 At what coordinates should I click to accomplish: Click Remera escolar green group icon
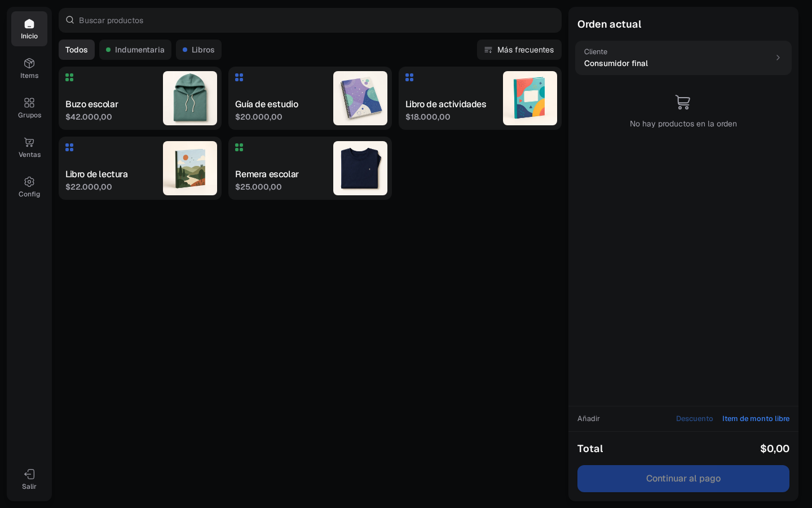(239, 147)
